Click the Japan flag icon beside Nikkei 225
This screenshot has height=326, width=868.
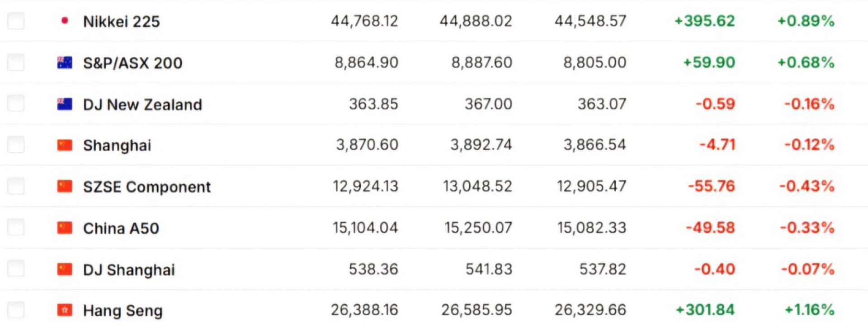65,21
